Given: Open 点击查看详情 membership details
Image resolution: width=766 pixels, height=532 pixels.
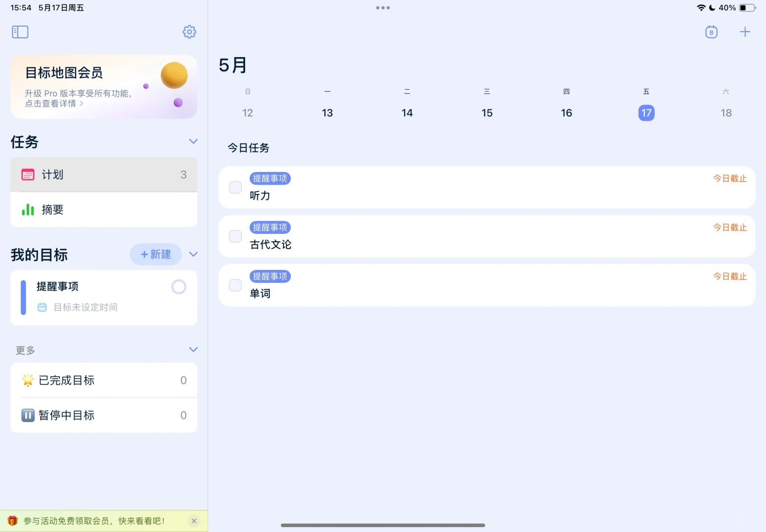Looking at the screenshot, I should (51, 103).
